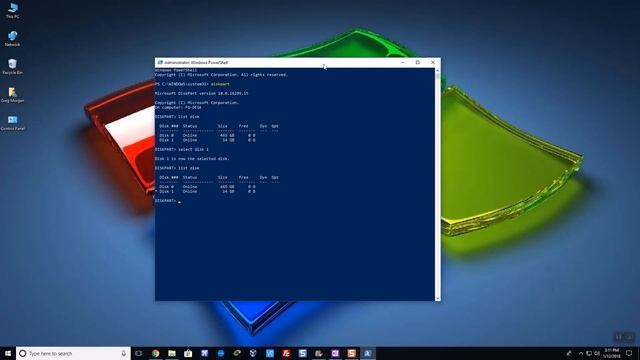The width and height of the screenshot is (640, 360).
Task: Open the Action Center notifications icon
Action: (629, 353)
